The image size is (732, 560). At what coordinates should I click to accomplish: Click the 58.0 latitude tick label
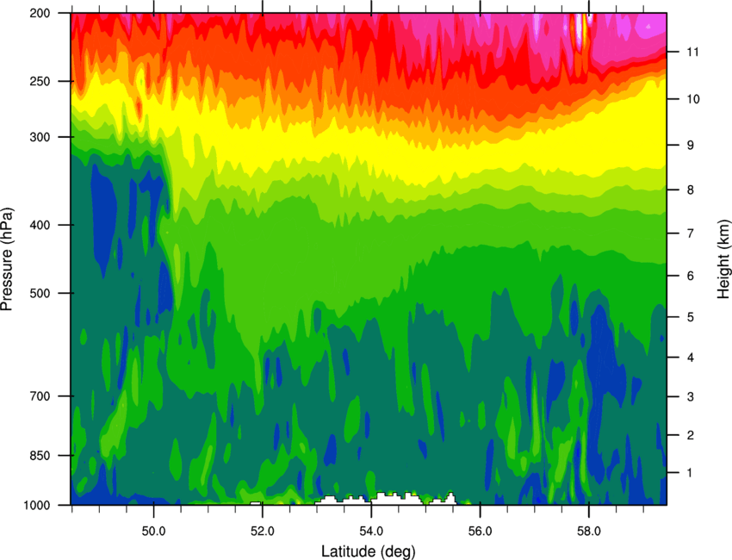(589, 531)
